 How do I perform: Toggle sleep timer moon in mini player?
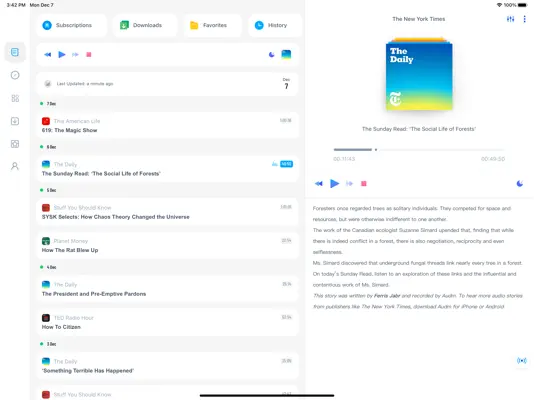[271, 54]
